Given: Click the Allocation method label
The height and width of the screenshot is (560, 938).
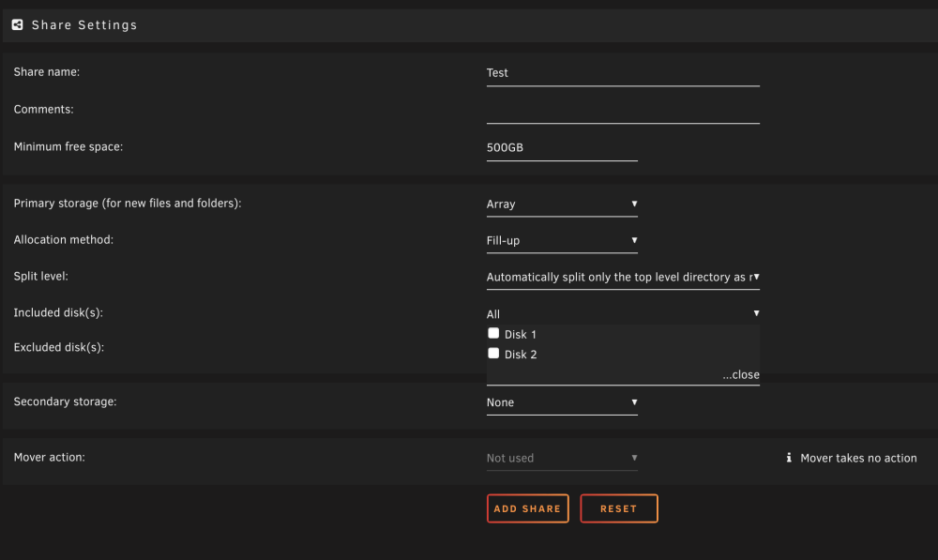Looking at the screenshot, I should [64, 240].
